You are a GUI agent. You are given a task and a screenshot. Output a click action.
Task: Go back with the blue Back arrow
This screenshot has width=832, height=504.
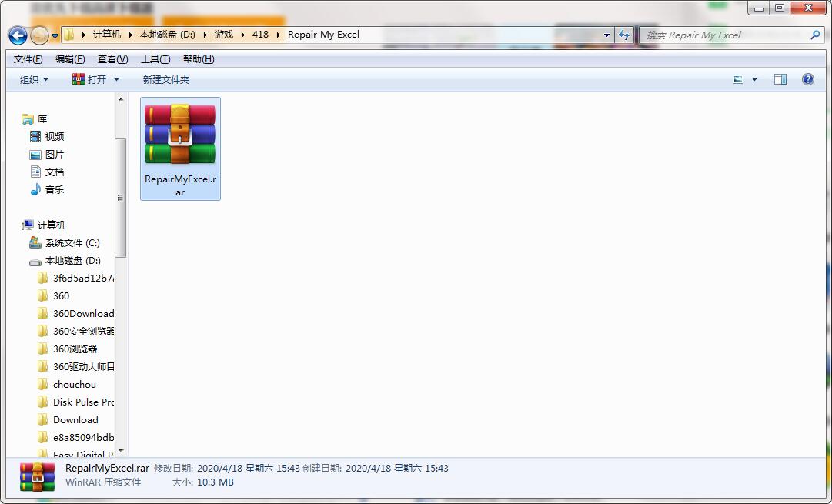(18, 35)
